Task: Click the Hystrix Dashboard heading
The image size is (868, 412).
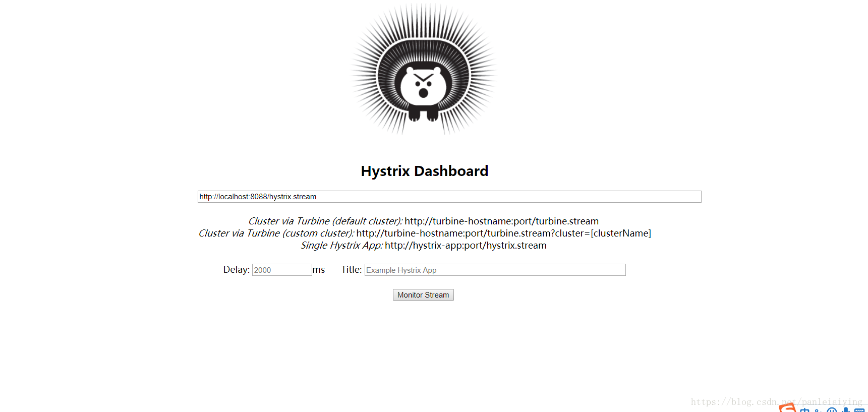Action: tap(425, 171)
